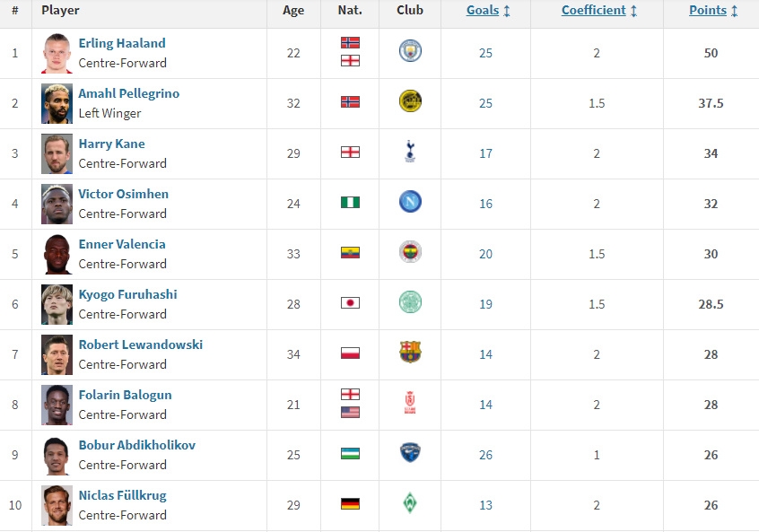Open Bobur Abdikholikov's player profile link

coord(137,445)
